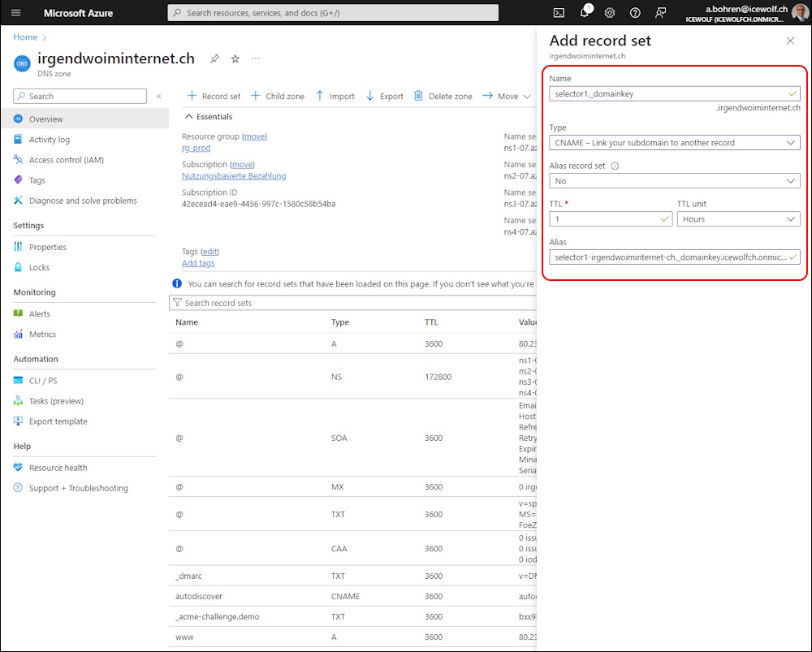Image resolution: width=812 pixels, height=652 pixels.
Task: Open the record Type dropdown
Action: [x=674, y=143]
